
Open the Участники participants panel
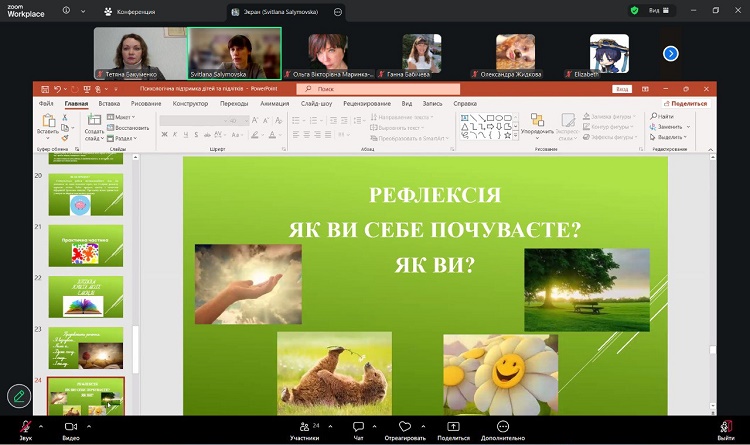point(304,428)
